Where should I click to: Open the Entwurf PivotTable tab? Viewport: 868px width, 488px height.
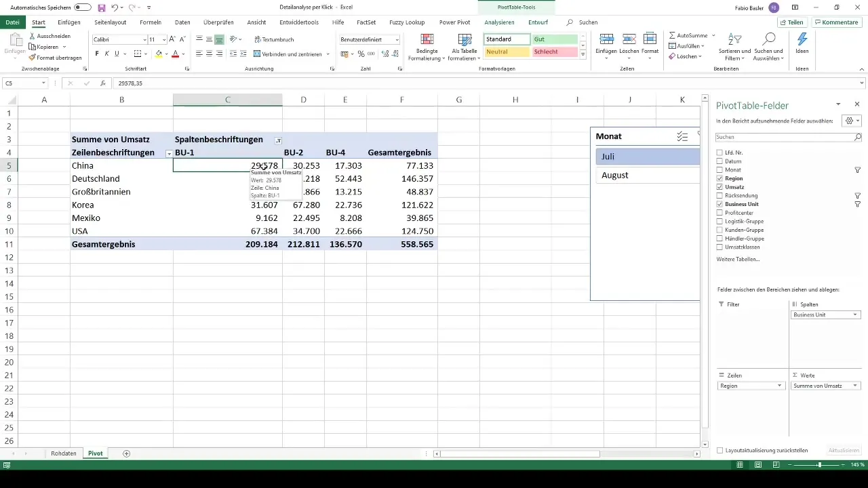pyautogui.click(x=538, y=22)
